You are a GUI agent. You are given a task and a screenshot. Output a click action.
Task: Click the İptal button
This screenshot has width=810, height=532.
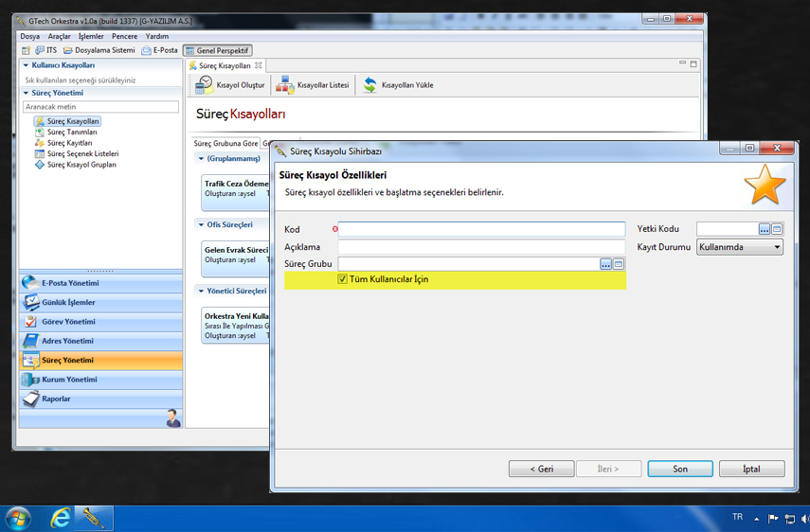[x=751, y=469]
